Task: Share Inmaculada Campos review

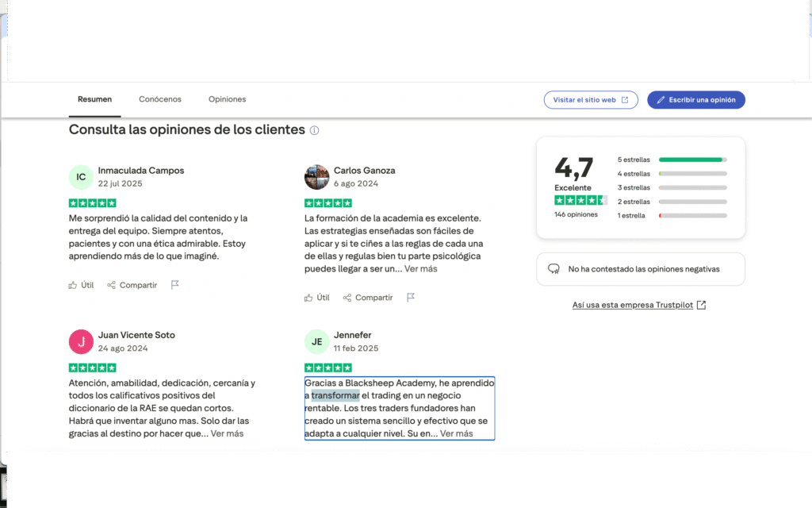Action: coord(132,285)
